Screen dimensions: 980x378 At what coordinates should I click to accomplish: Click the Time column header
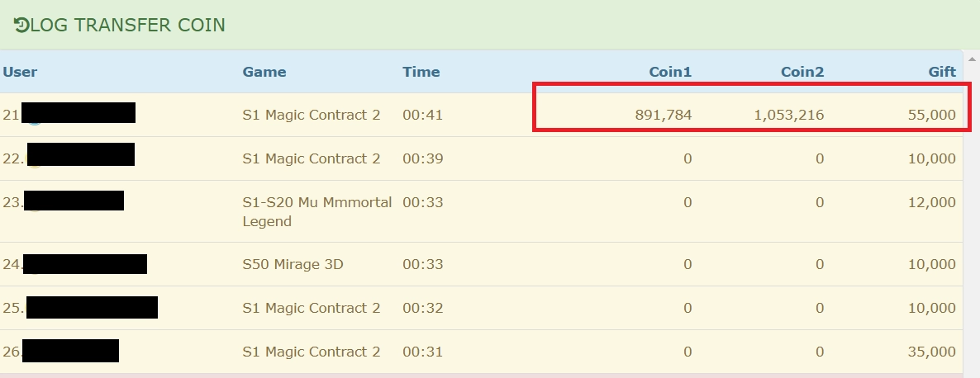(421, 72)
